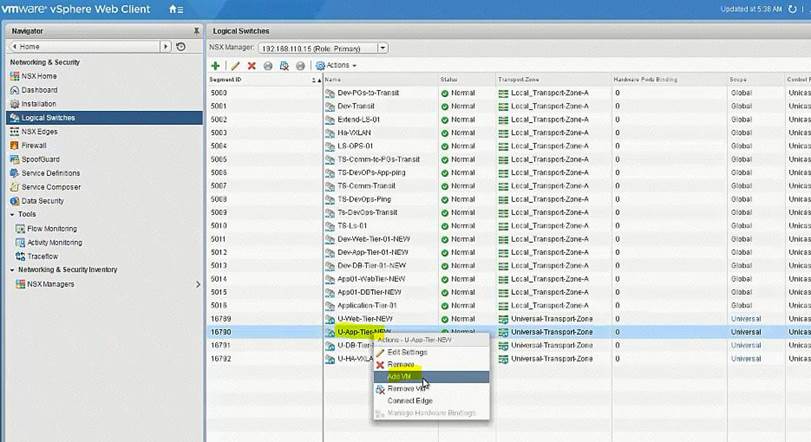The width and height of the screenshot is (811, 442).
Task: Click the vSphere home menu icon
Action: coord(176,9)
